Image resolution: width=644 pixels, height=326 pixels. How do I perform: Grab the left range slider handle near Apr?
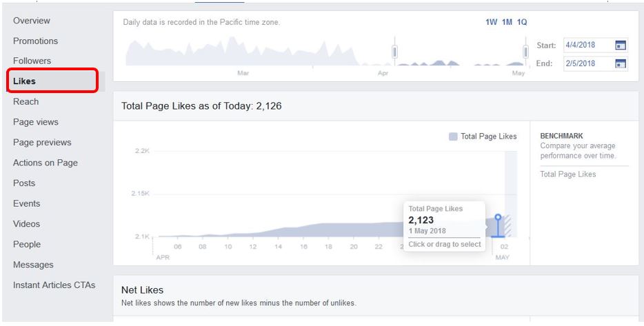[x=394, y=52]
